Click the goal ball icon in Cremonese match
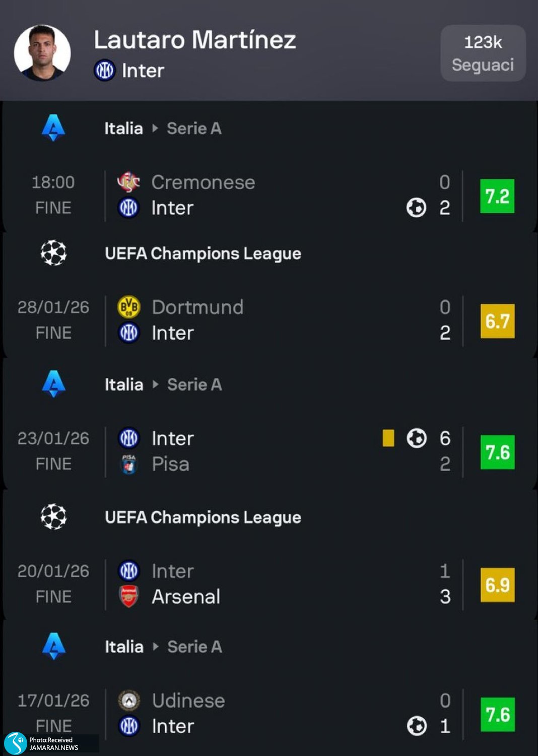Viewport: 538px width, 756px height. coord(416,208)
